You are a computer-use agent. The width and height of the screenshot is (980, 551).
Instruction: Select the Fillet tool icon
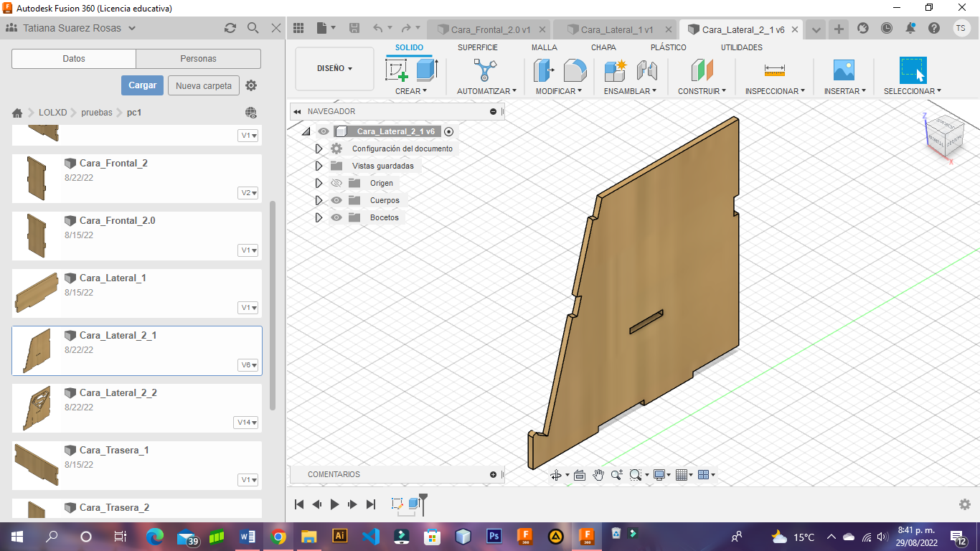coord(575,70)
